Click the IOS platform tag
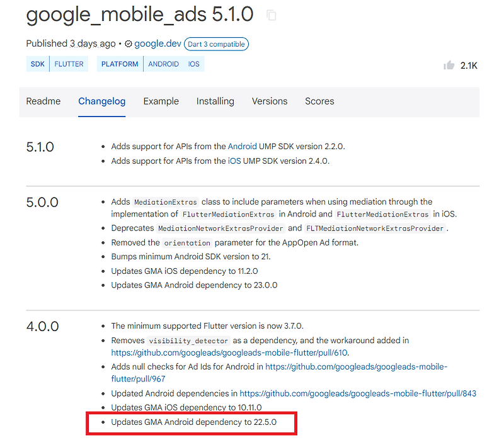The image size is (504, 440). click(x=193, y=64)
